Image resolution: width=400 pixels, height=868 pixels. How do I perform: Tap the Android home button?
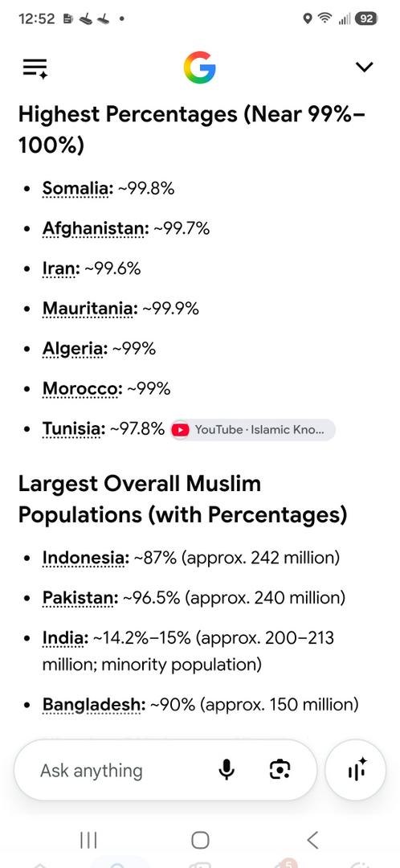pos(200,841)
